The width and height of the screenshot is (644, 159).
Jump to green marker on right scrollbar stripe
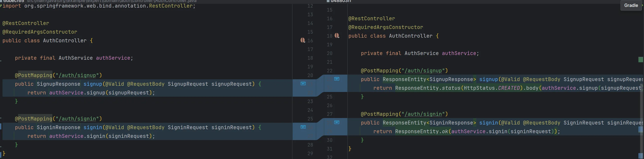pyautogui.click(x=640, y=59)
